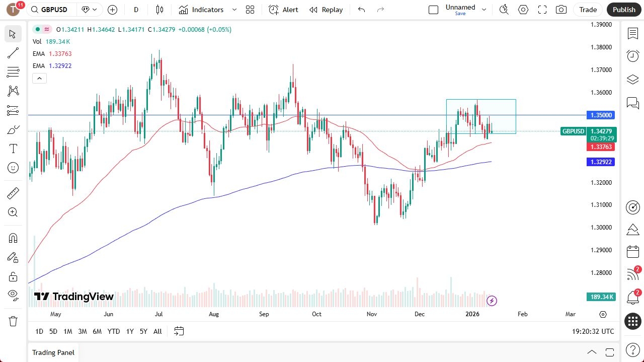Expand the Indicators dropdown arrow
This screenshot has width=644, height=362.
click(234, 10)
